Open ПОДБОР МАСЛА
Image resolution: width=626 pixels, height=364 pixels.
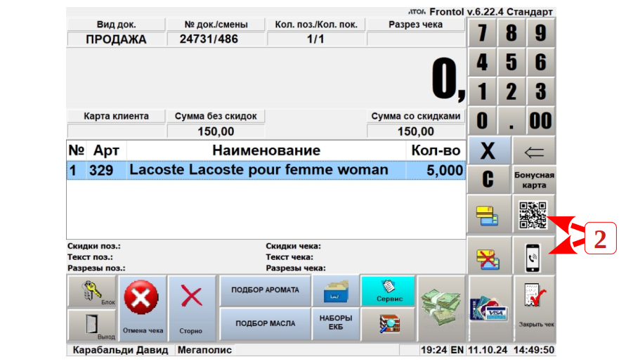tap(265, 324)
